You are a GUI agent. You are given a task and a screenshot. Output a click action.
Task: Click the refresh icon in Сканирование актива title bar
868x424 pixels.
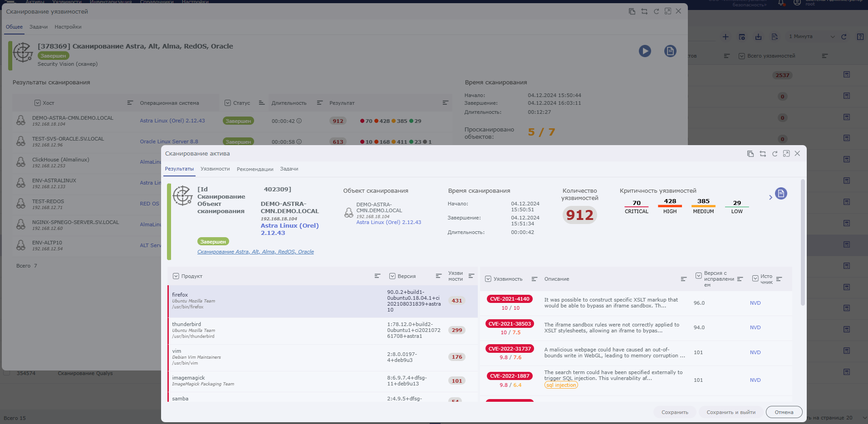pyautogui.click(x=775, y=154)
